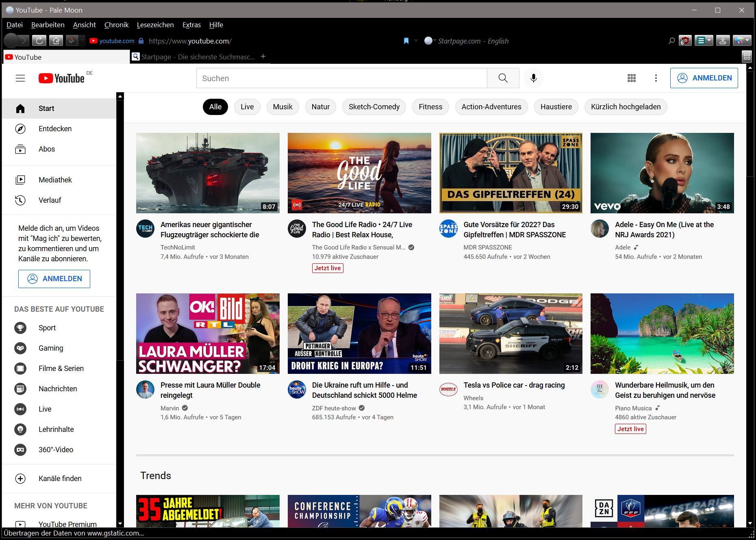Go to browser home page icon
756x540 pixels.
[56, 41]
